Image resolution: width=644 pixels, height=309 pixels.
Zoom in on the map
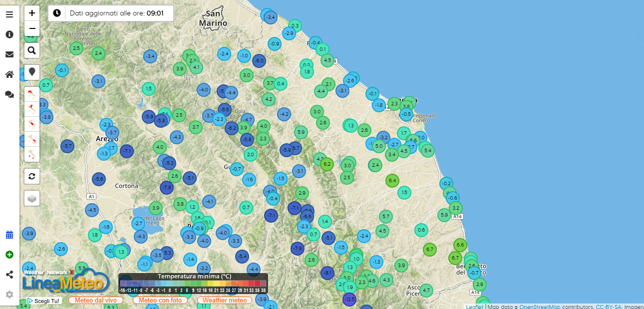[x=32, y=13]
